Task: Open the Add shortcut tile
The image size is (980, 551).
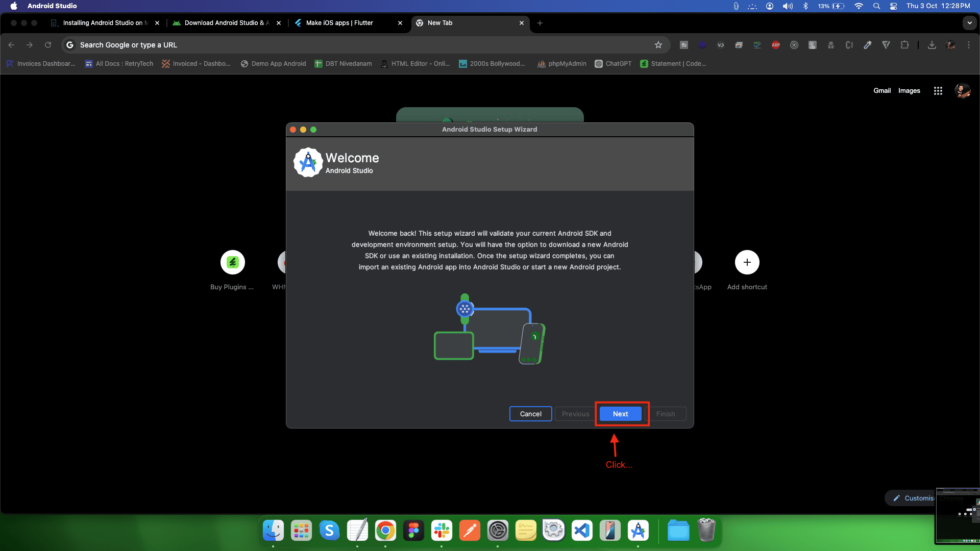Action: coord(747,262)
